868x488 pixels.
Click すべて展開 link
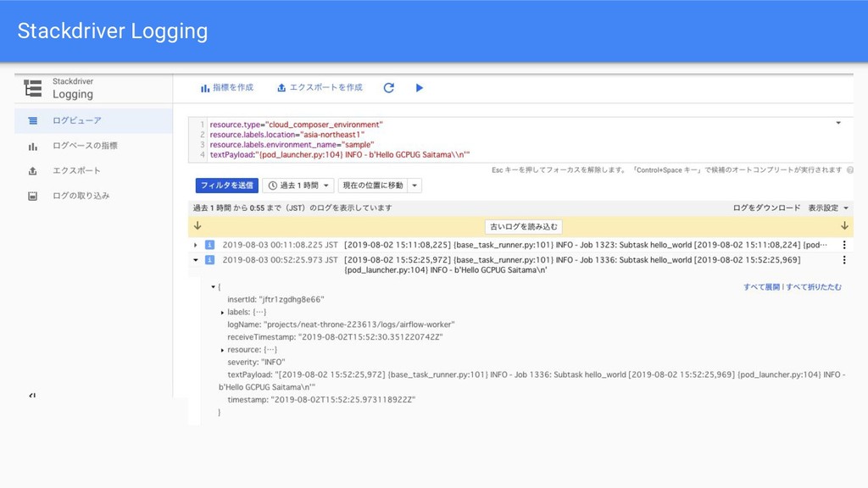[761, 287]
